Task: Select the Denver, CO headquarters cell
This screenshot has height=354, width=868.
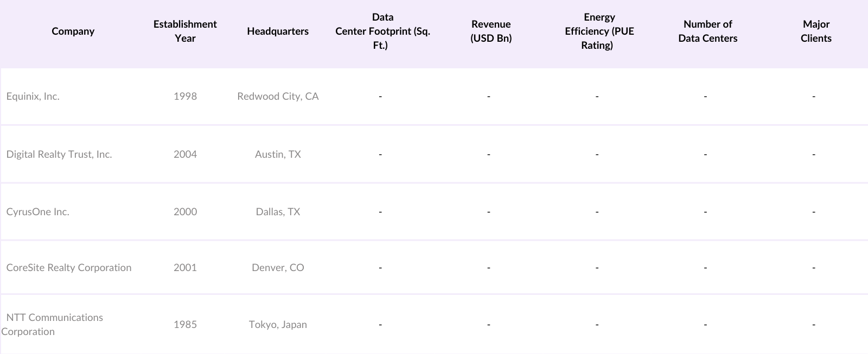Action: (278, 268)
